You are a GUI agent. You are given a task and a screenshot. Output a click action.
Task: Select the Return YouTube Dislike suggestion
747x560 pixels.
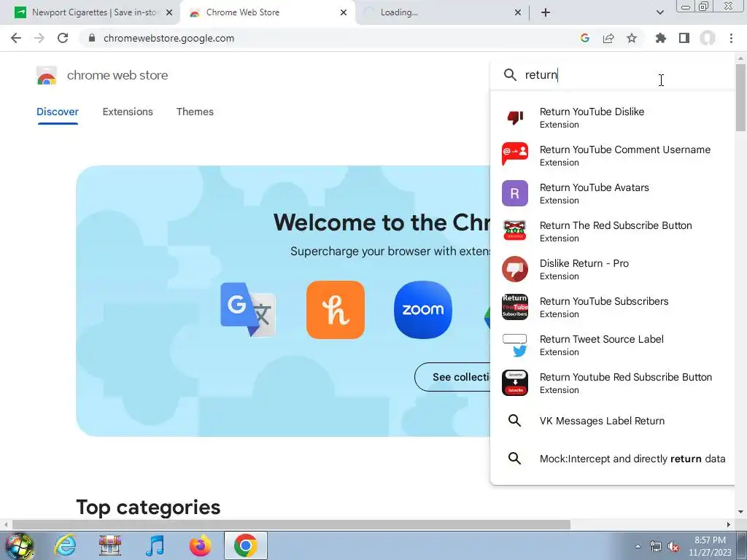pyautogui.click(x=612, y=117)
